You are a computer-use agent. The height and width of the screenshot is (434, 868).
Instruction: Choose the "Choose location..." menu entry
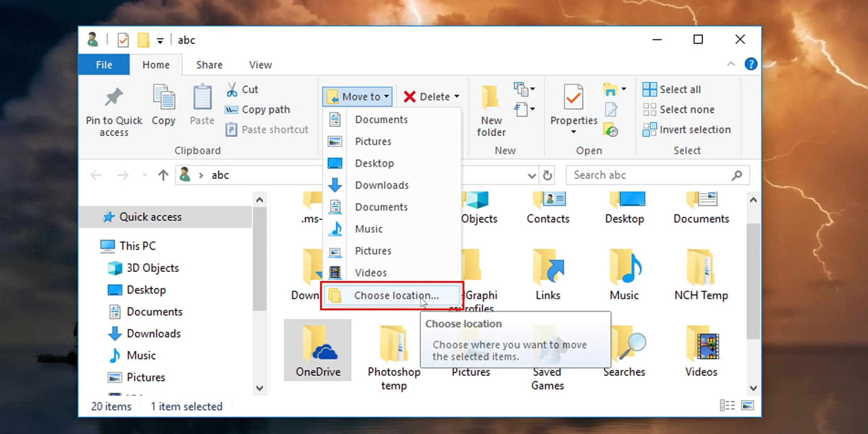tap(396, 295)
